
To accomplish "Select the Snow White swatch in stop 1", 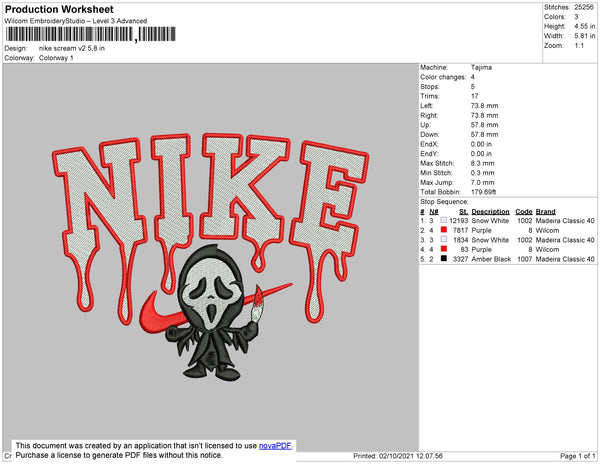I will pyautogui.click(x=443, y=220).
